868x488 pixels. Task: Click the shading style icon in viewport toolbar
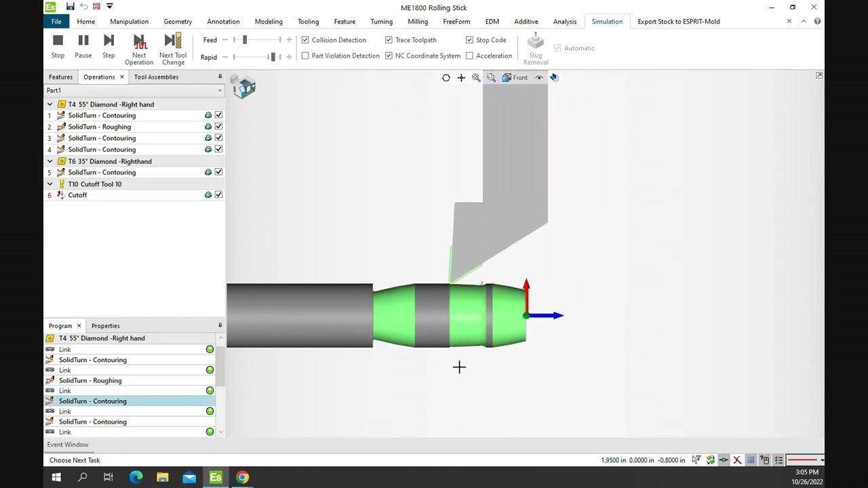click(554, 78)
